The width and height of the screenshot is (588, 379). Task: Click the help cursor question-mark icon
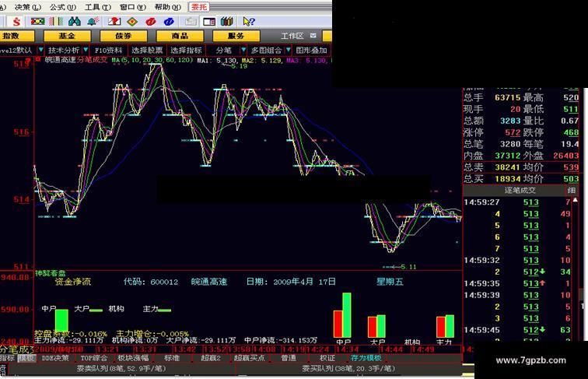(249, 22)
